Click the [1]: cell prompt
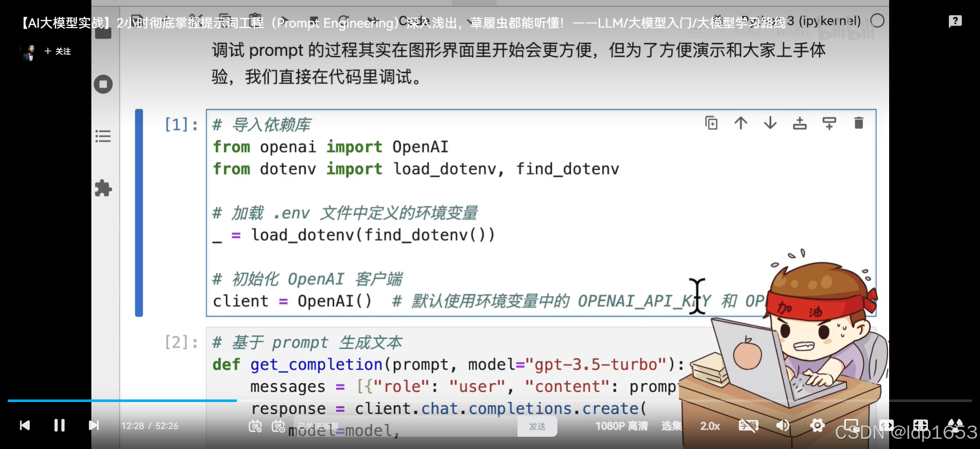980x449 pixels. click(x=181, y=125)
